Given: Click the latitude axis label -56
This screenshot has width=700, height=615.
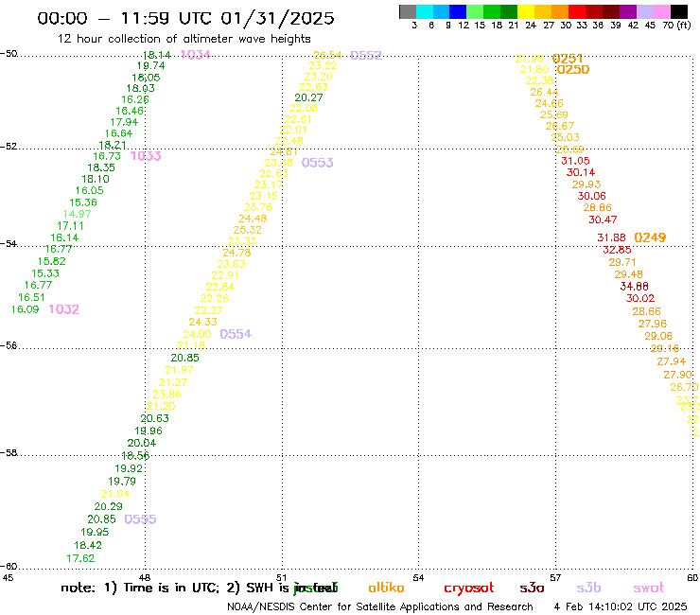Looking at the screenshot, I should point(9,345).
